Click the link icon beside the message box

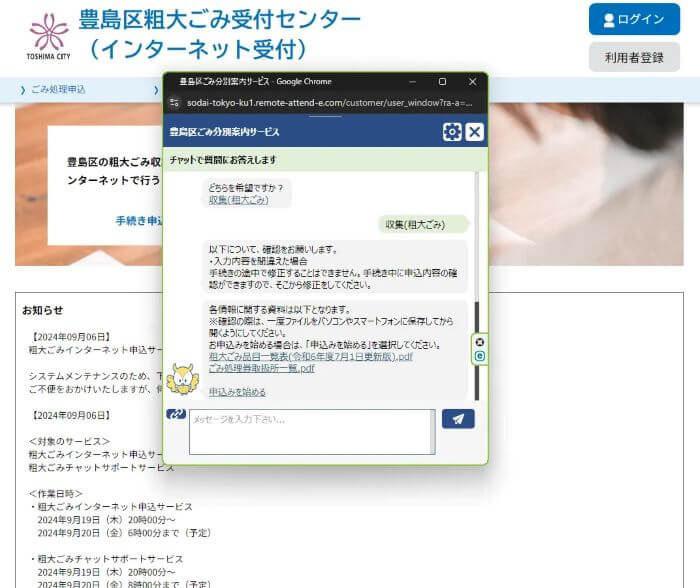click(176, 414)
